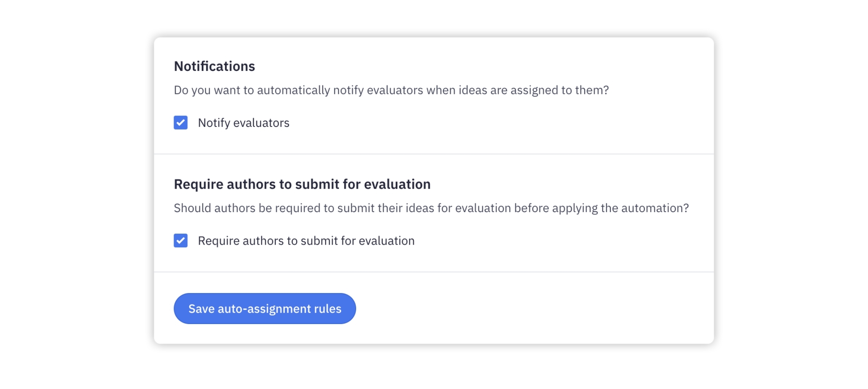The image size is (868, 389).
Task: Toggle the Require authors to submit checkbox
Action: tap(181, 240)
